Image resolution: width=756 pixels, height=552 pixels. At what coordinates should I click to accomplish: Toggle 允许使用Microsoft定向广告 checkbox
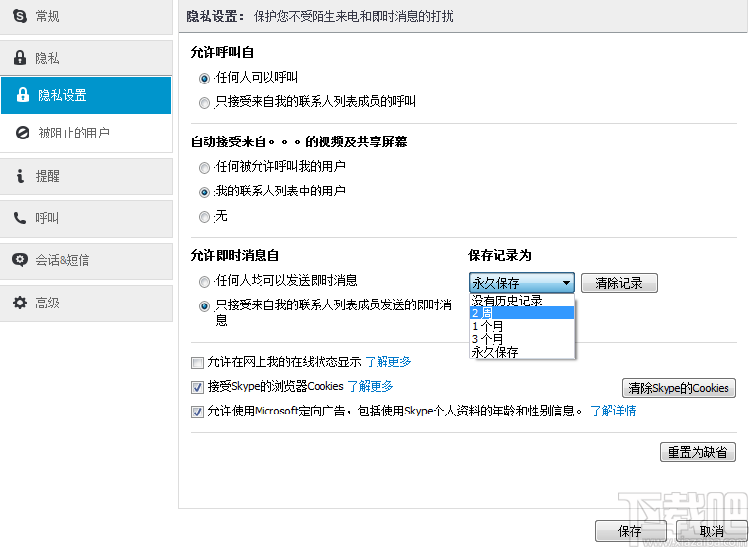197,412
